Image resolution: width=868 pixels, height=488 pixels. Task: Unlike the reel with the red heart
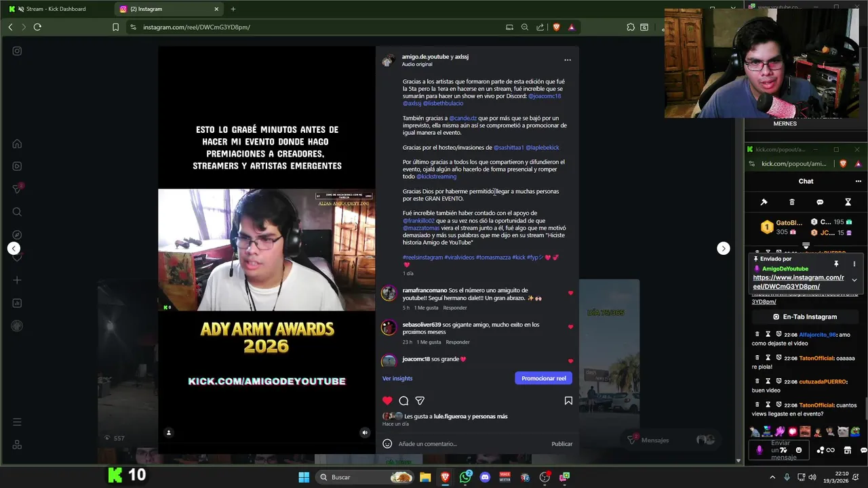387,401
